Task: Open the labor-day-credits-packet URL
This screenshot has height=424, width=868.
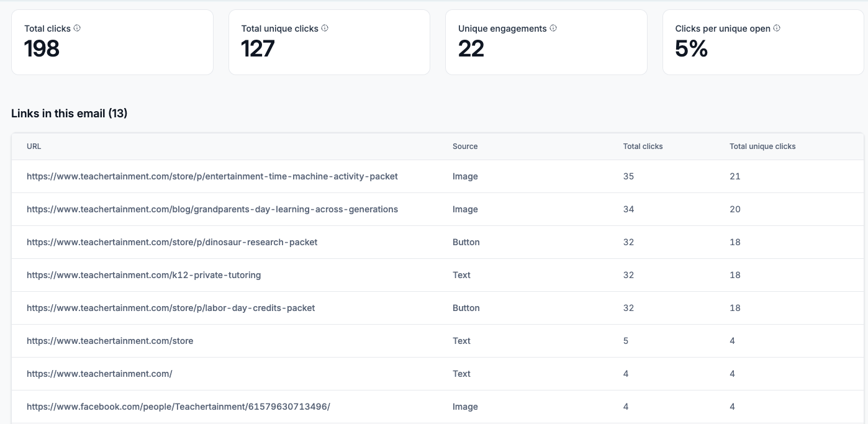Action: [171, 308]
